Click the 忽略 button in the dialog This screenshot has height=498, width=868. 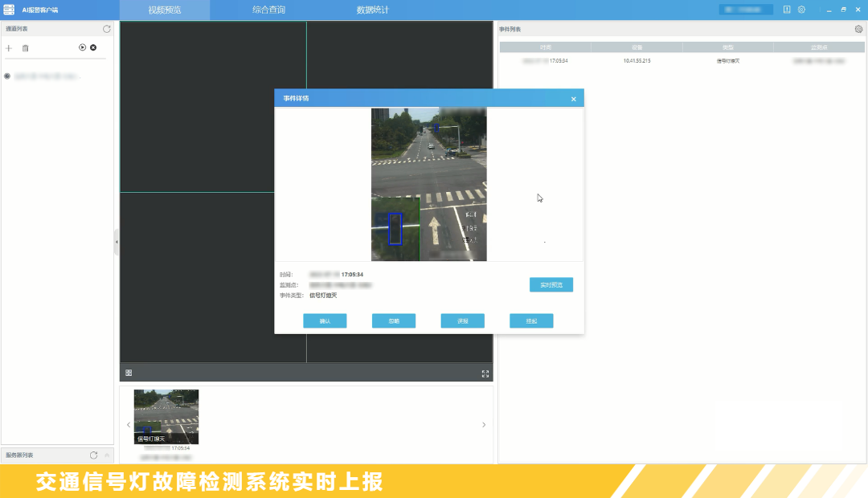[x=394, y=321]
